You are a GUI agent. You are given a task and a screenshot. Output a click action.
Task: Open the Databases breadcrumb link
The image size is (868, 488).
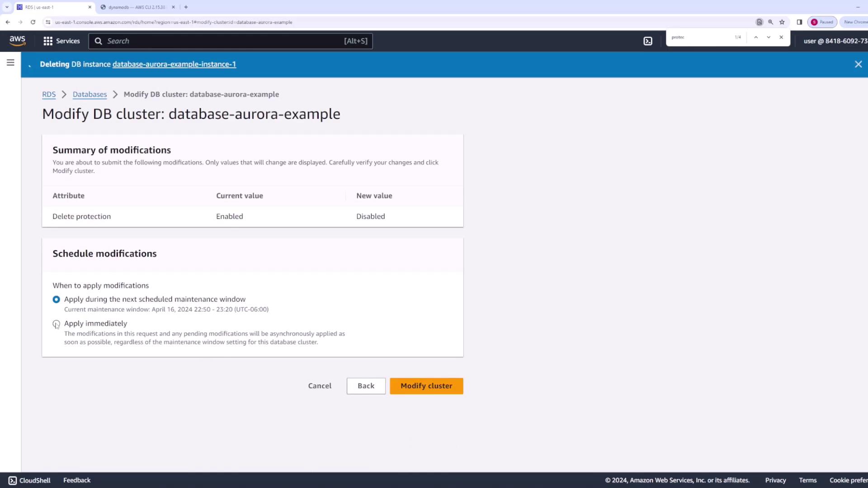point(90,94)
